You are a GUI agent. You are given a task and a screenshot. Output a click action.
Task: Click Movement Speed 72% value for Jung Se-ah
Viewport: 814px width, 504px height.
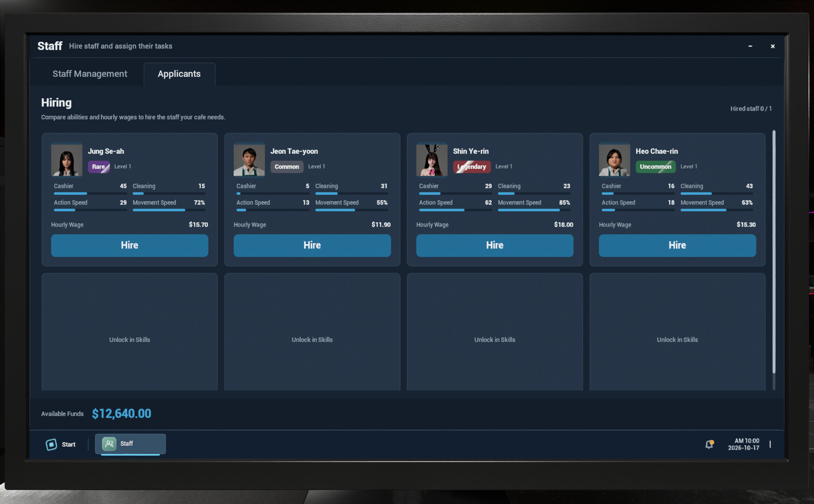click(199, 203)
